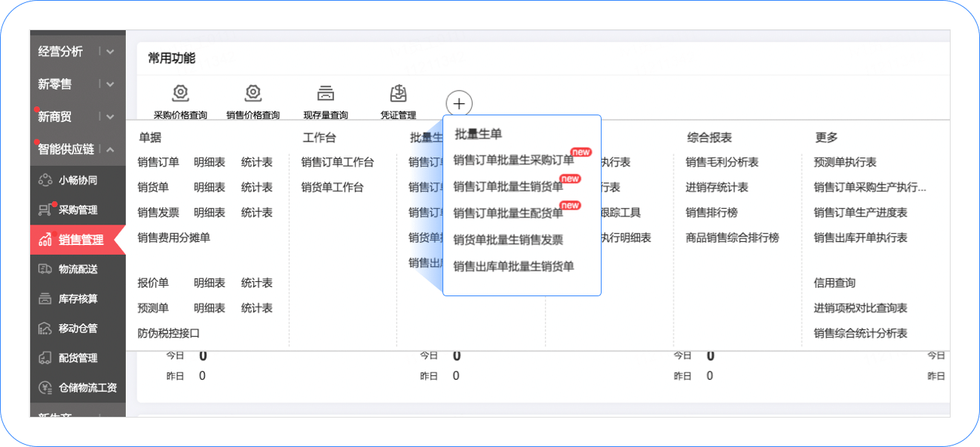
Task: Collapse the 智能供应链 chevron
Action: coord(110,149)
